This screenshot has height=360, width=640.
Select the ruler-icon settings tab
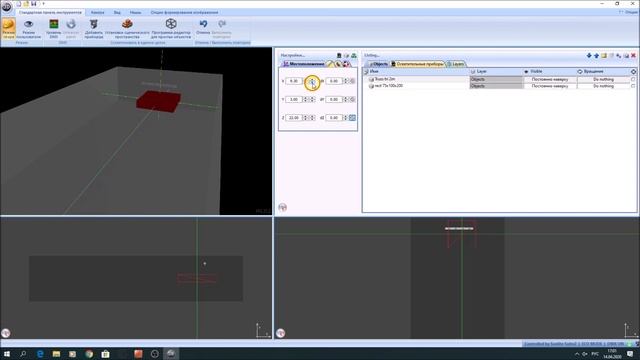331,64
